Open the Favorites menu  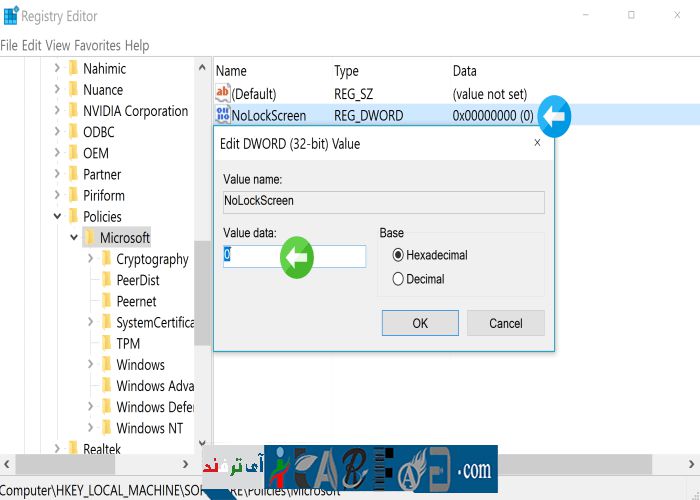click(x=97, y=45)
